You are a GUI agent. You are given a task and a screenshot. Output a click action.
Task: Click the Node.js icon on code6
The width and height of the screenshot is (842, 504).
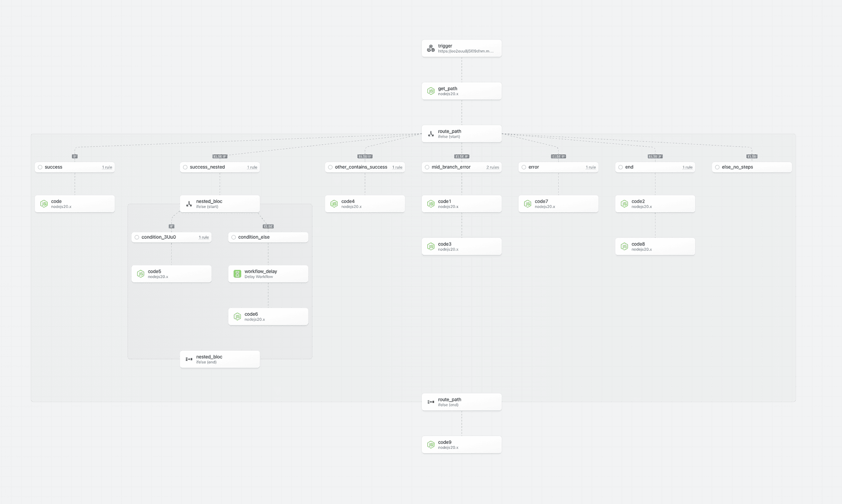pyautogui.click(x=237, y=317)
